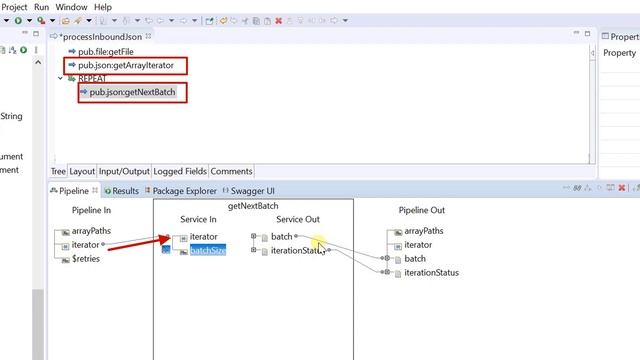Image resolution: width=640 pixels, height=360 pixels.
Task: Click the paste toolbar icon
Action: [x=267, y=21]
